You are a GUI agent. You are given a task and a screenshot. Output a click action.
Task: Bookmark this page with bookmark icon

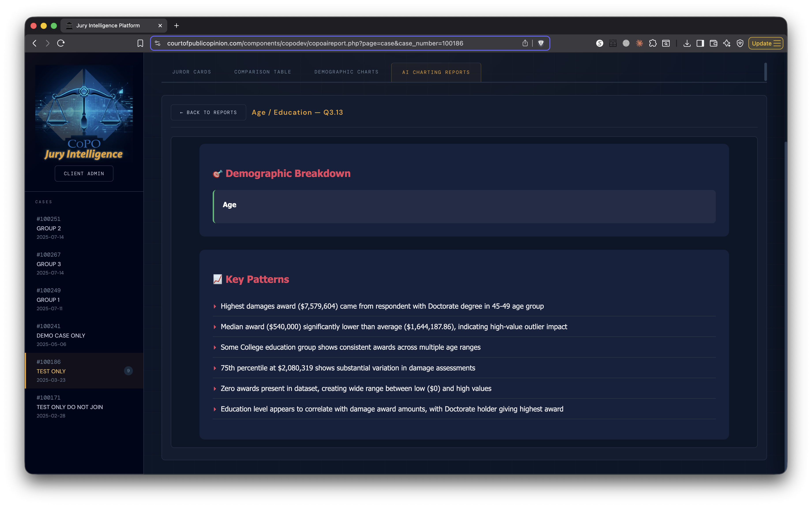point(140,43)
